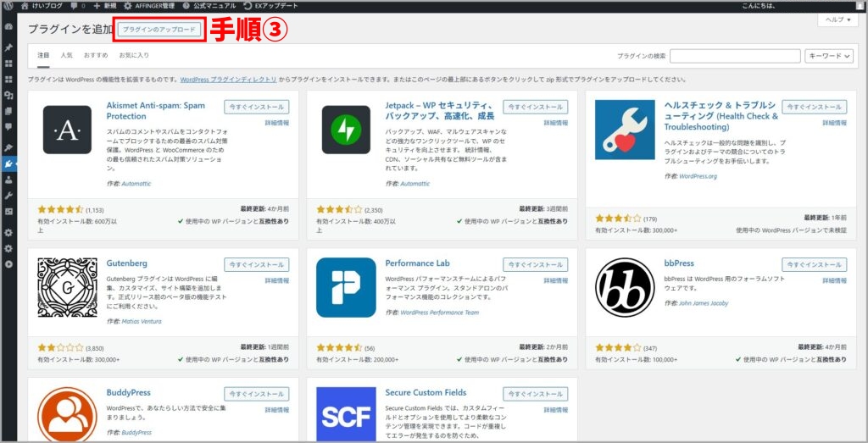Image resolution: width=868 pixels, height=443 pixels.
Task: Click the Plugins icon in the sidebar
Action: [x=8, y=163]
